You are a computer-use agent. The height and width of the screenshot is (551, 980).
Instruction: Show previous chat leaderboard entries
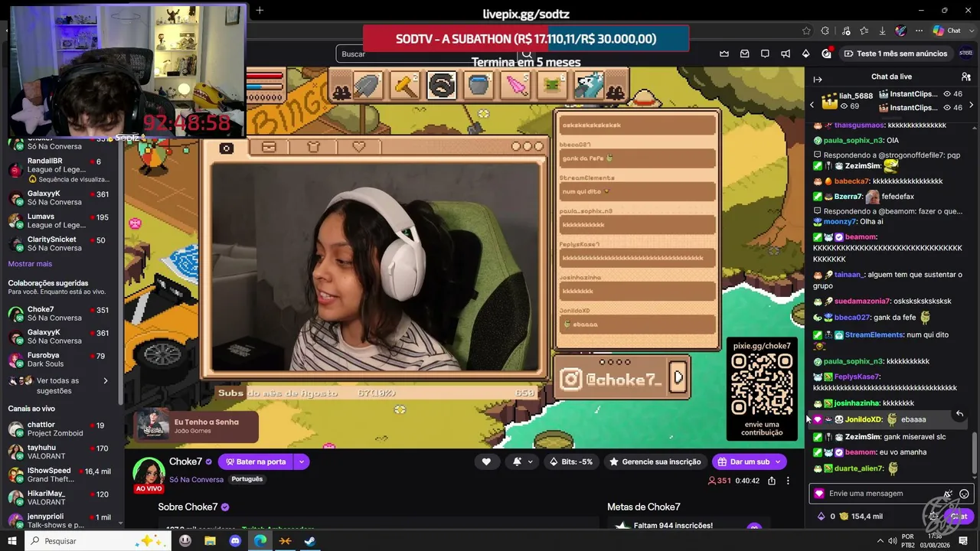click(812, 105)
